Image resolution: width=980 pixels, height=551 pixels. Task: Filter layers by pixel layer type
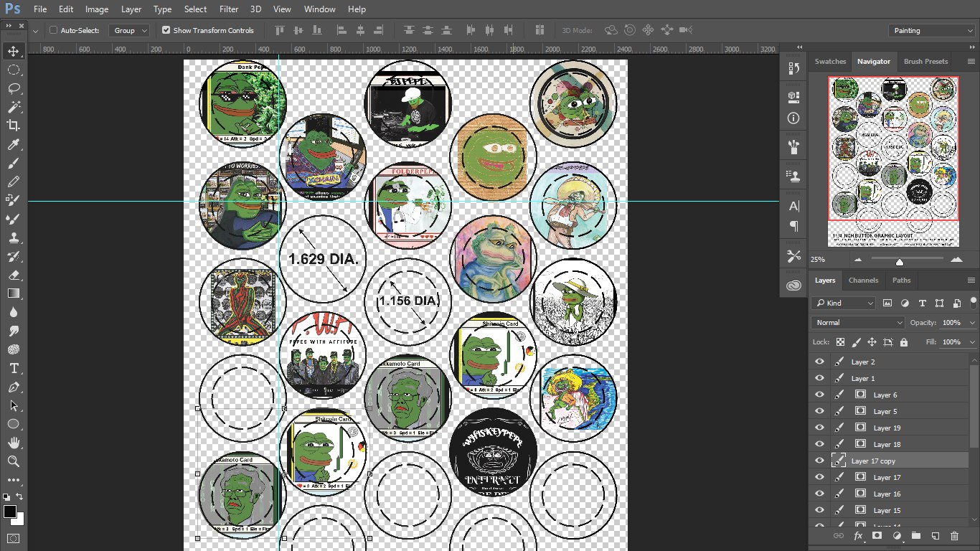[887, 303]
